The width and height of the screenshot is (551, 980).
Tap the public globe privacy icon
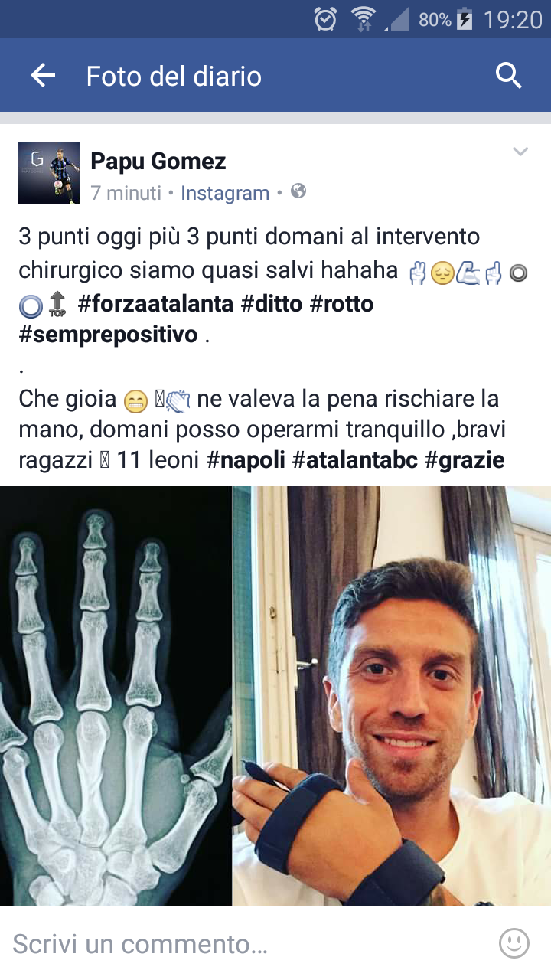pos(298,191)
